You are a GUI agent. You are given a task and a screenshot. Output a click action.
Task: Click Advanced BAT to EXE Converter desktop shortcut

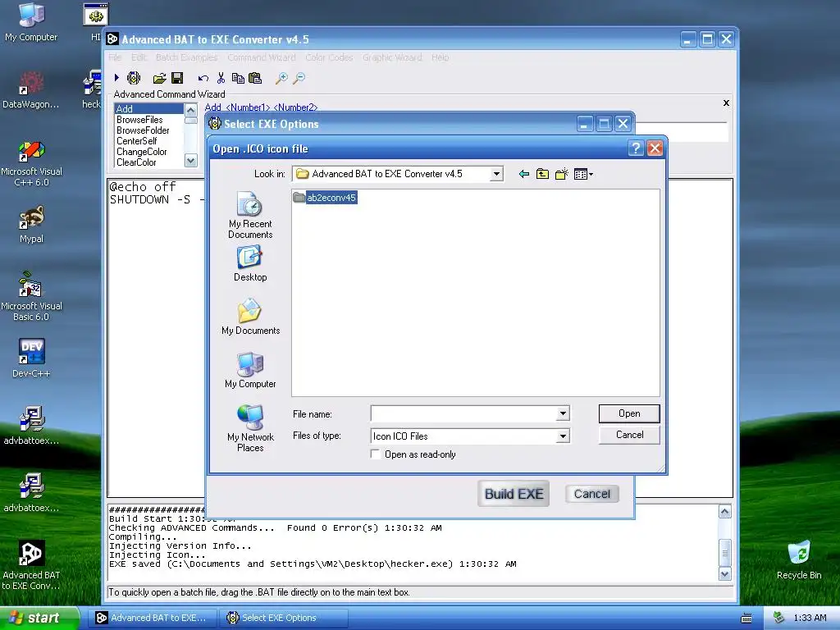(31, 565)
